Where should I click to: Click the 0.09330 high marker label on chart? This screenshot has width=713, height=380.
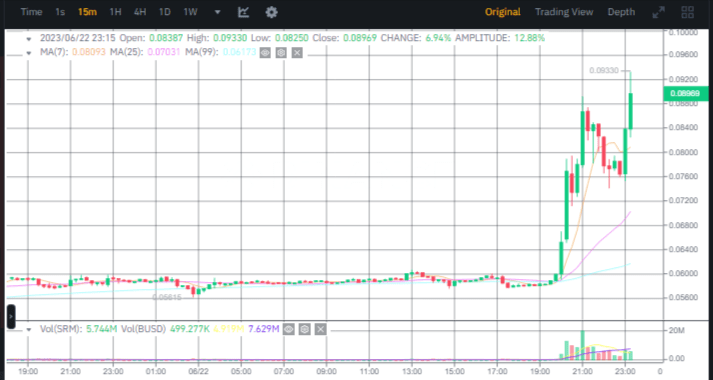click(603, 70)
